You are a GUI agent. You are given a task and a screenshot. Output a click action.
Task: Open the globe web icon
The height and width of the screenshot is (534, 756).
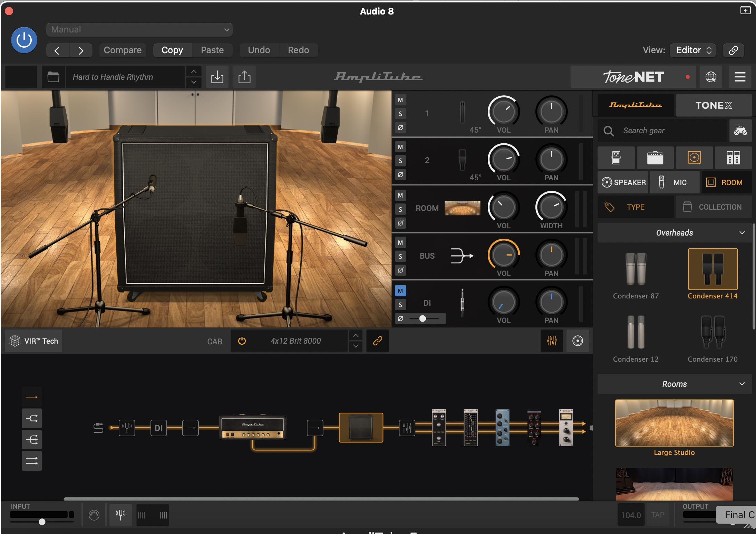click(x=710, y=77)
